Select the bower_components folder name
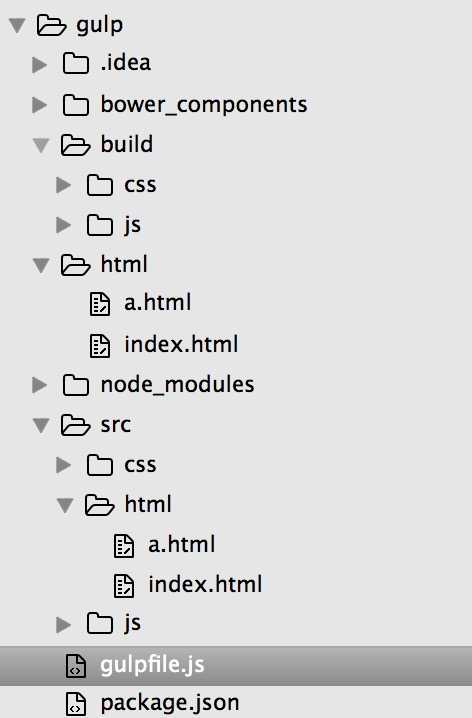Screen dimensions: 472x718 204,104
